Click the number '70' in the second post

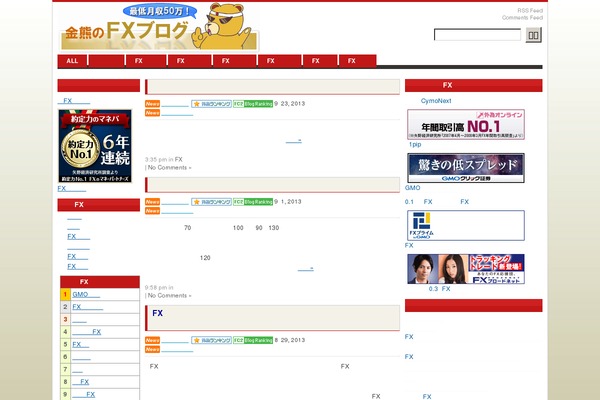[188, 228]
